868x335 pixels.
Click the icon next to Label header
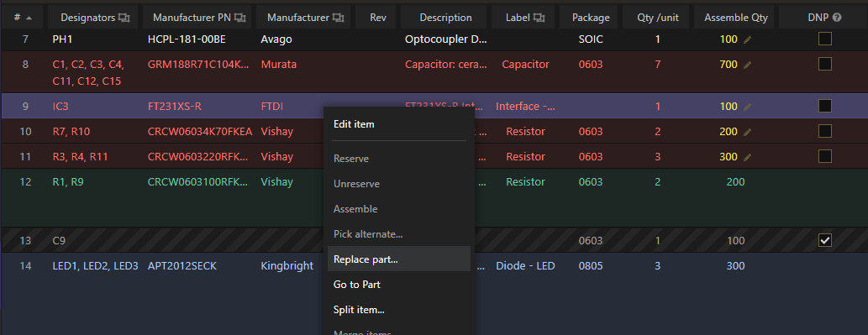point(539,18)
